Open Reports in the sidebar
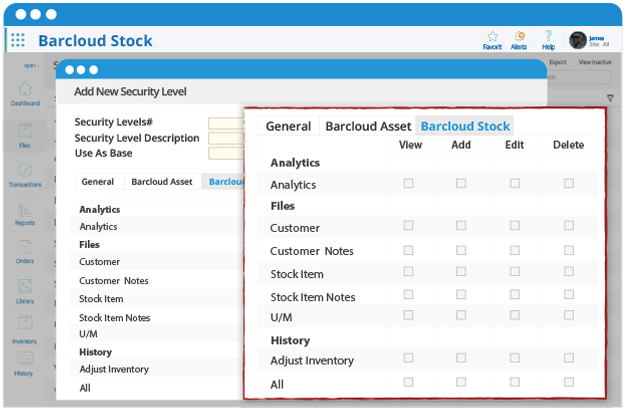Viewport: 626px width, 415px height. click(25, 214)
